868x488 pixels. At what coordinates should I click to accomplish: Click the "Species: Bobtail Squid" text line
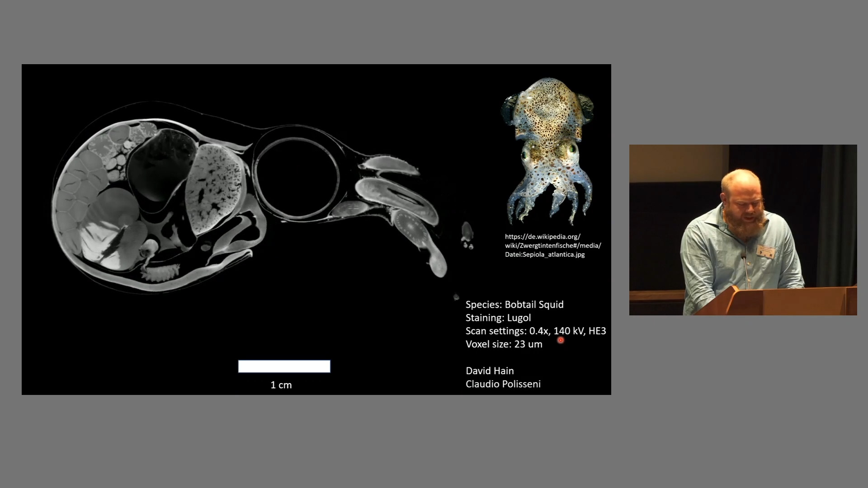[514, 305]
